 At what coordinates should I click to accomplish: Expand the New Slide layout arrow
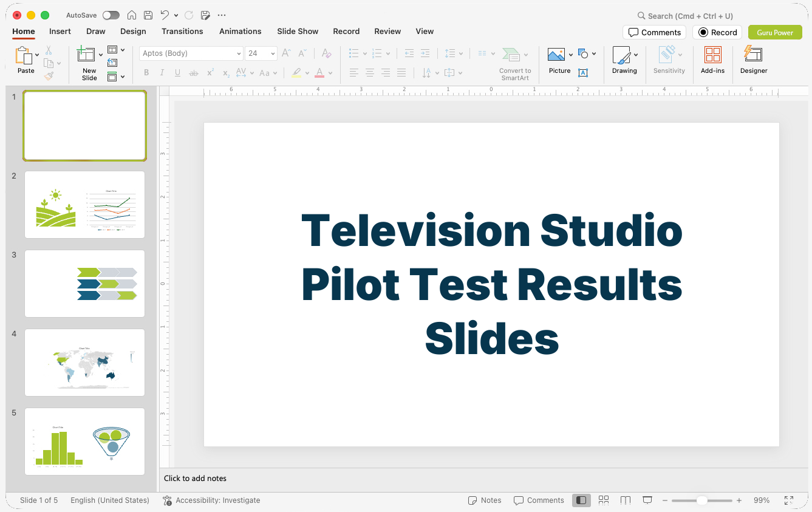(x=101, y=55)
